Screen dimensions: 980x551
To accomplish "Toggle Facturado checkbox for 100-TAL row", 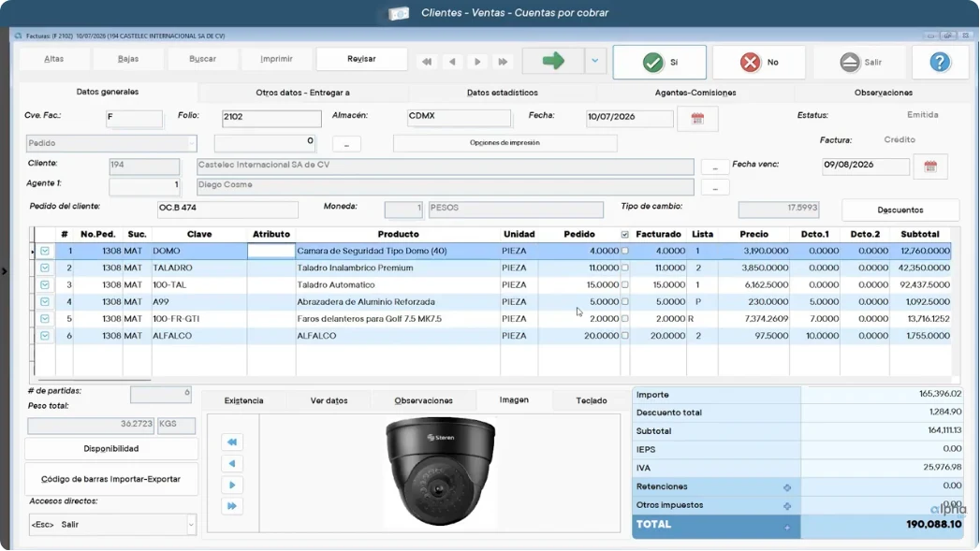I will point(624,284).
